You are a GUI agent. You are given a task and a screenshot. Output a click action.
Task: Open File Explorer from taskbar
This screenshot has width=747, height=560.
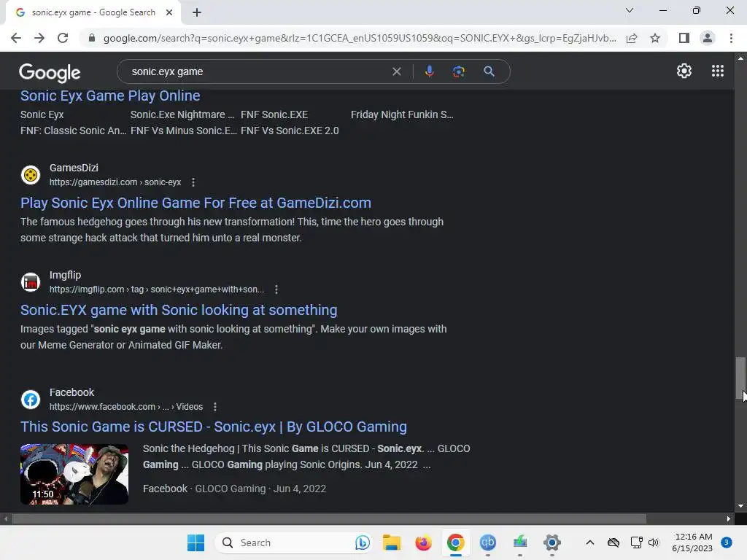(x=392, y=542)
